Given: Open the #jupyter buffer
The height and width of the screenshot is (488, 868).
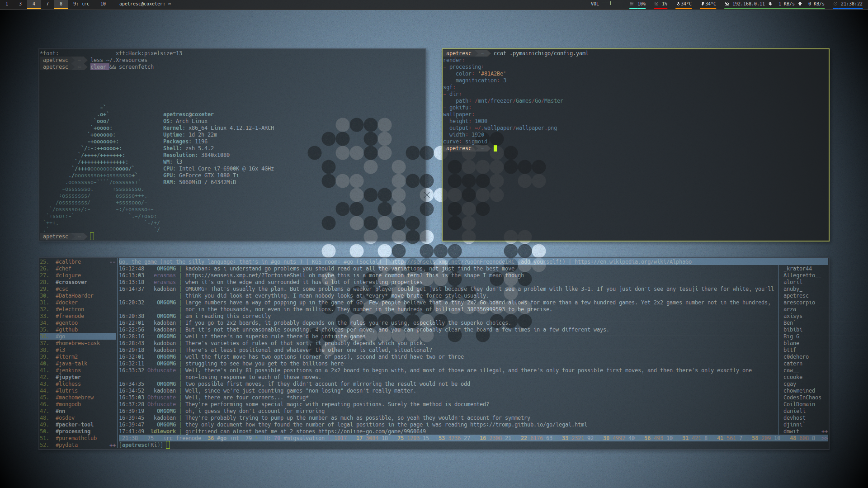Looking at the screenshot, I should (x=68, y=377).
